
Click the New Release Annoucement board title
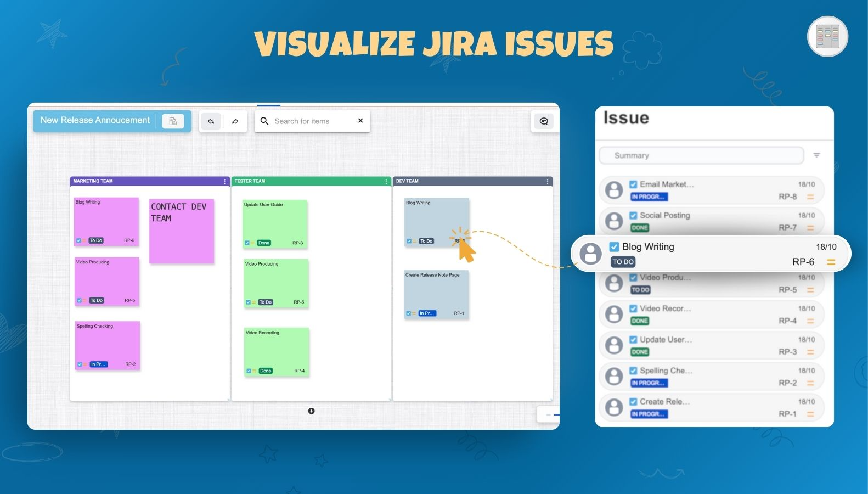coord(95,120)
